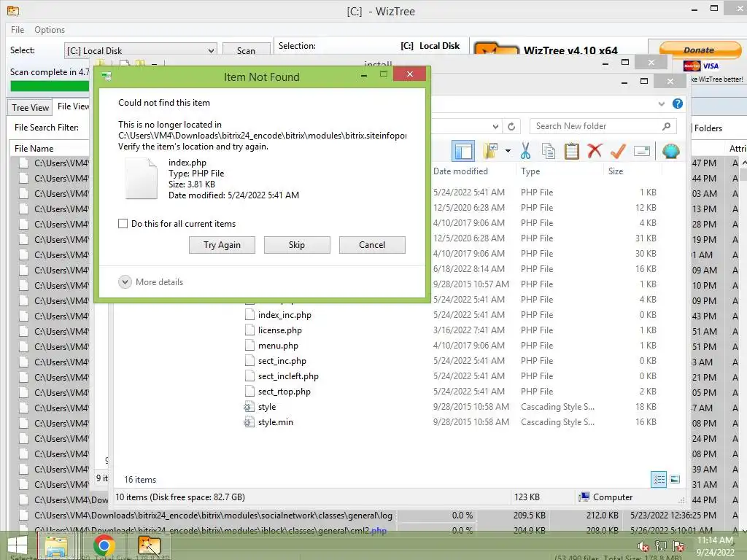Select the menu.php file row

pos(451,345)
